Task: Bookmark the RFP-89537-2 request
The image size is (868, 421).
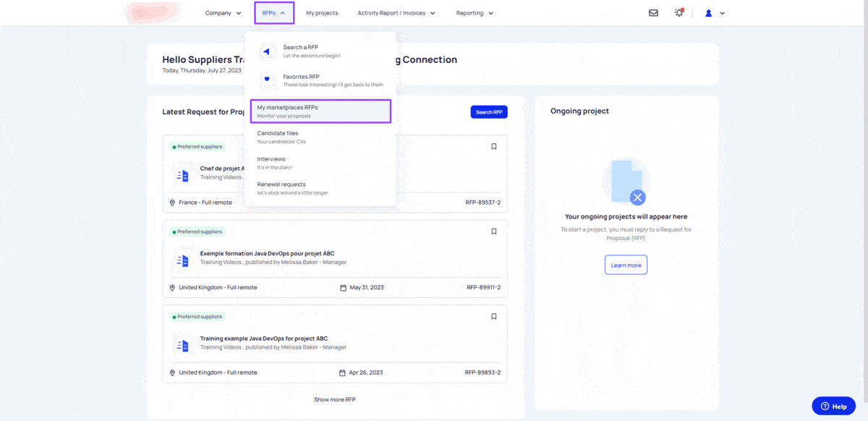Action: [x=494, y=146]
